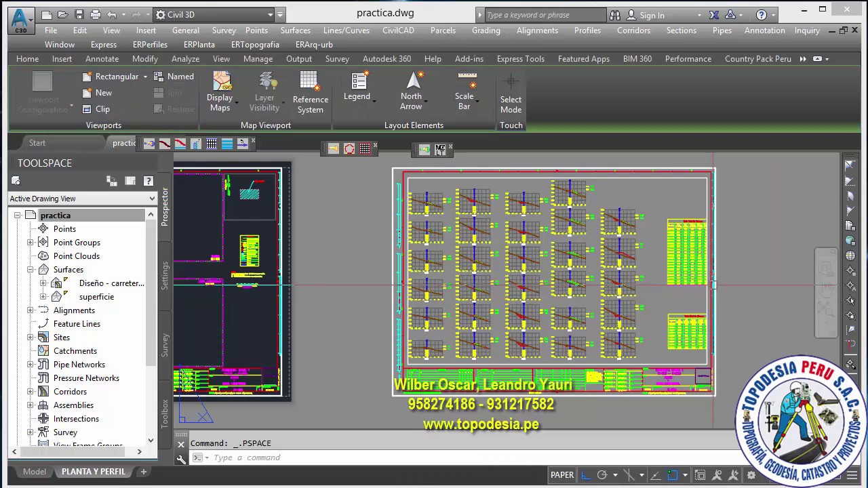Collapse the Surfaces tree node
The image size is (868, 488).
pos(31,270)
